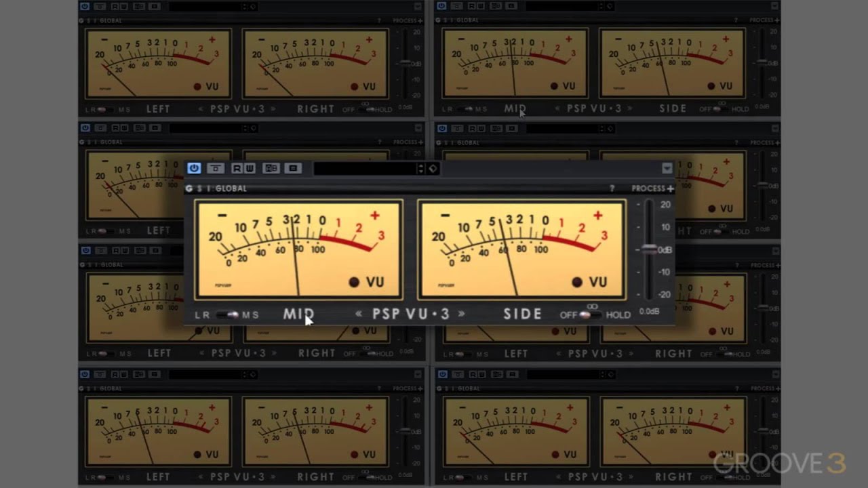This screenshot has width=868, height=488.
Task: Toggle power in the top-left background window
Action: (x=85, y=6)
